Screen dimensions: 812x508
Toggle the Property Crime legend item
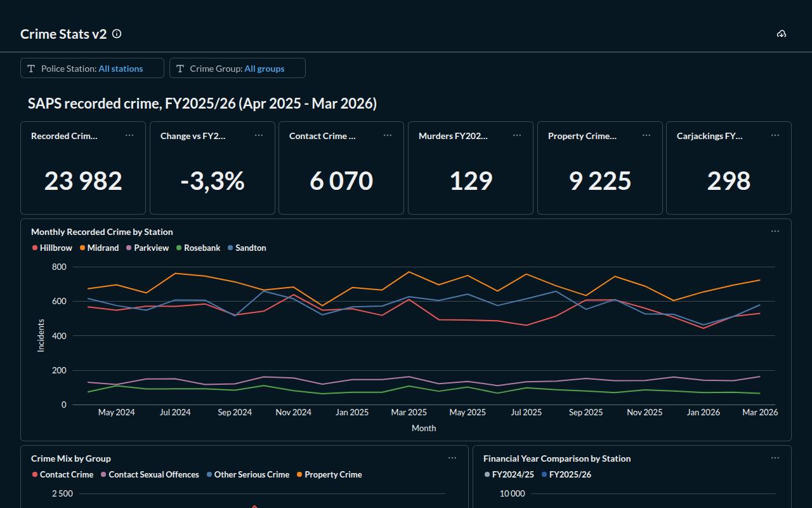pyautogui.click(x=329, y=474)
